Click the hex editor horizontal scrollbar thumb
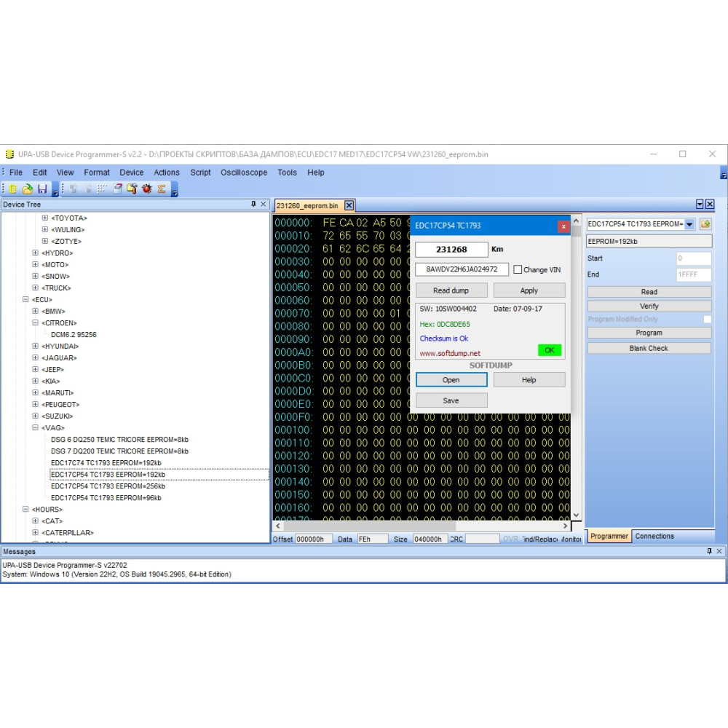The image size is (728, 728). [370, 526]
